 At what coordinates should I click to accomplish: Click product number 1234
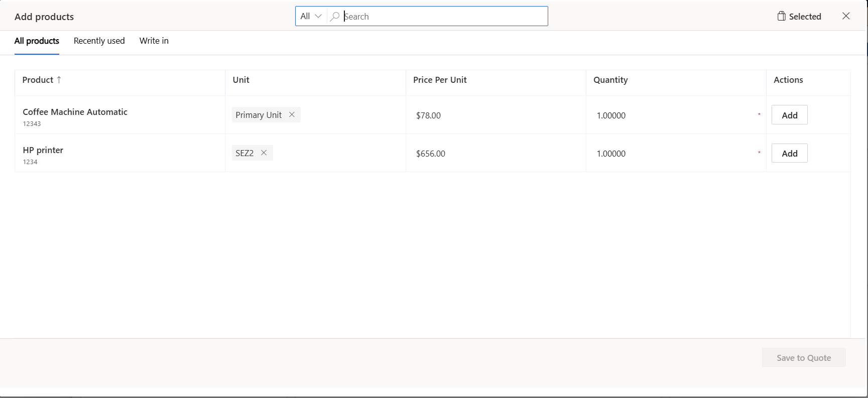(x=30, y=162)
